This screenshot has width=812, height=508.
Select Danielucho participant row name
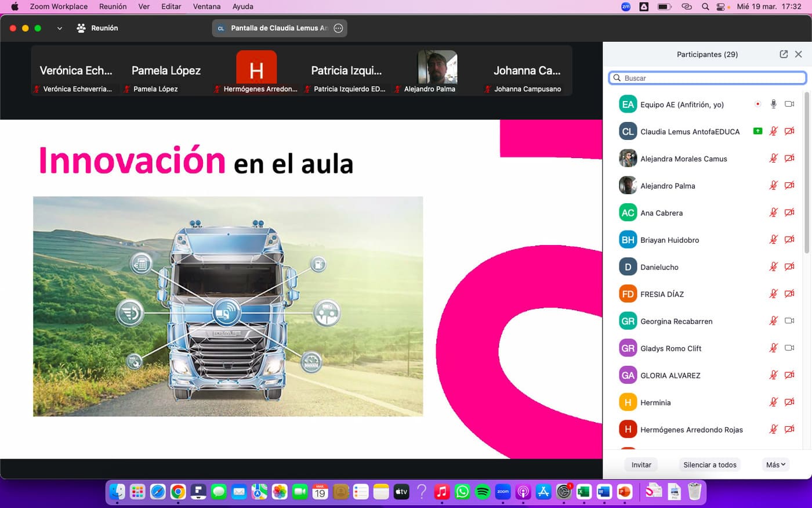[x=659, y=267]
